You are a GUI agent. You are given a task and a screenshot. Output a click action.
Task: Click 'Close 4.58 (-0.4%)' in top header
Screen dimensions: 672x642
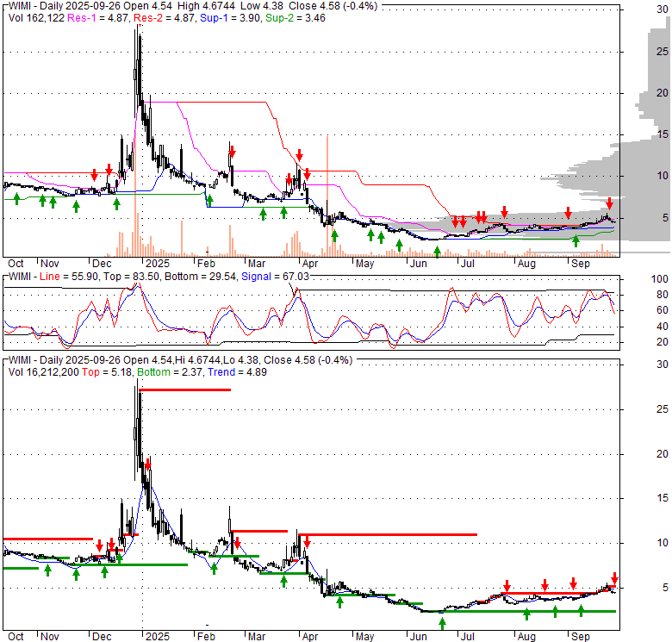pyautogui.click(x=333, y=6)
